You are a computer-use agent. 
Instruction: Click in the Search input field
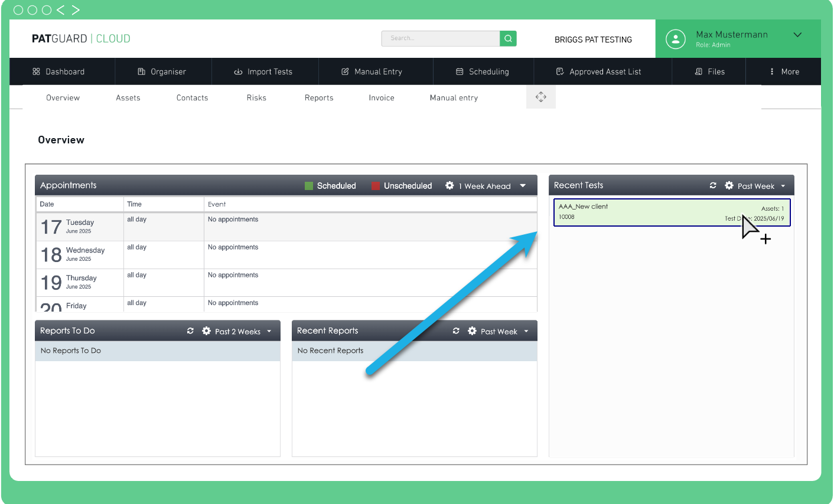point(441,38)
